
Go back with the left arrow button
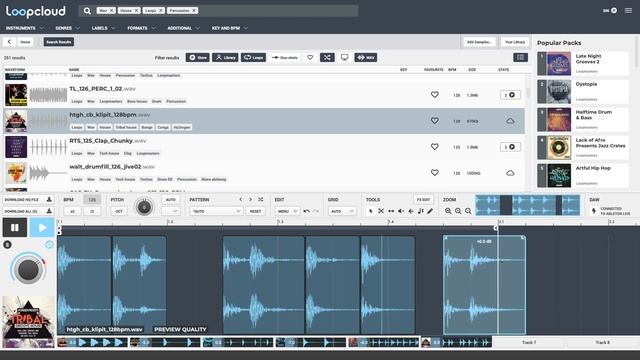9,42
